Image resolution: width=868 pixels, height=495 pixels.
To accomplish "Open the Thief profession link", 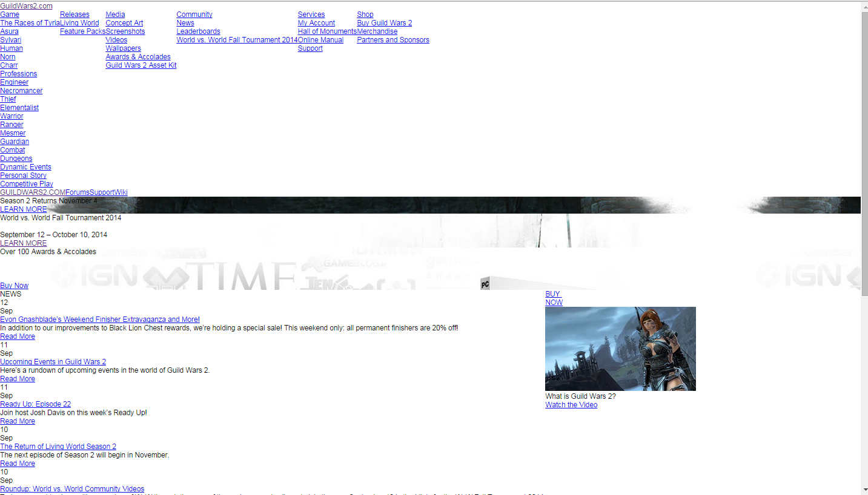I will 8,99.
